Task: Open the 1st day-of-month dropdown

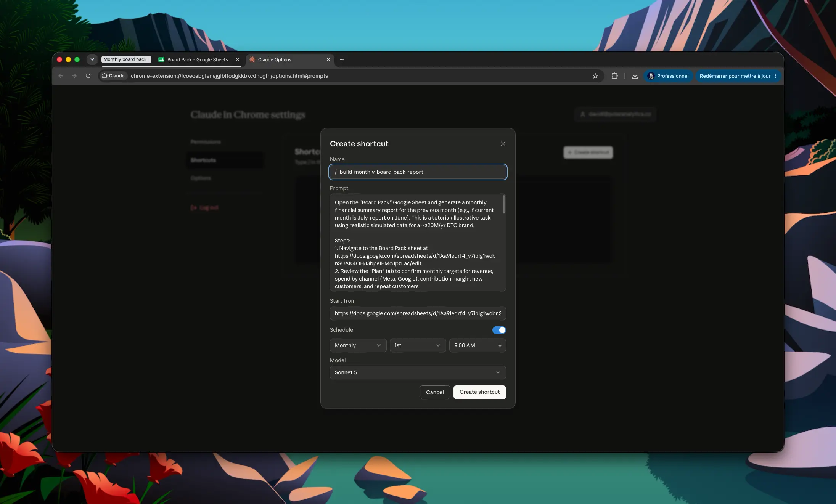Action: 418,345
